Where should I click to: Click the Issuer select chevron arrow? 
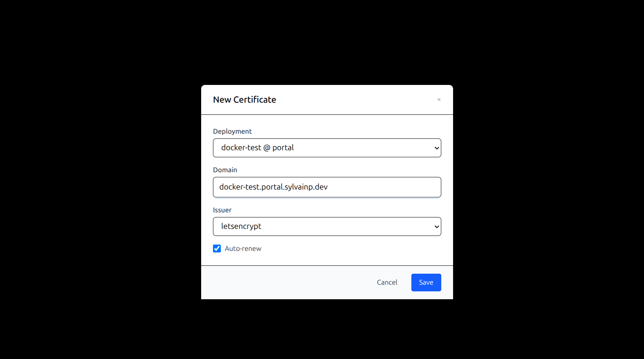point(437,227)
